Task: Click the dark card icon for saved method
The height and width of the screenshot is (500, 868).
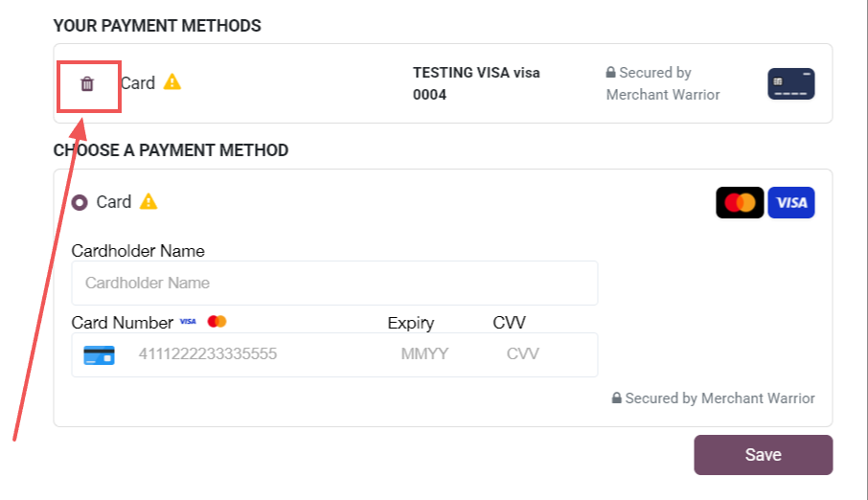Action: click(790, 84)
